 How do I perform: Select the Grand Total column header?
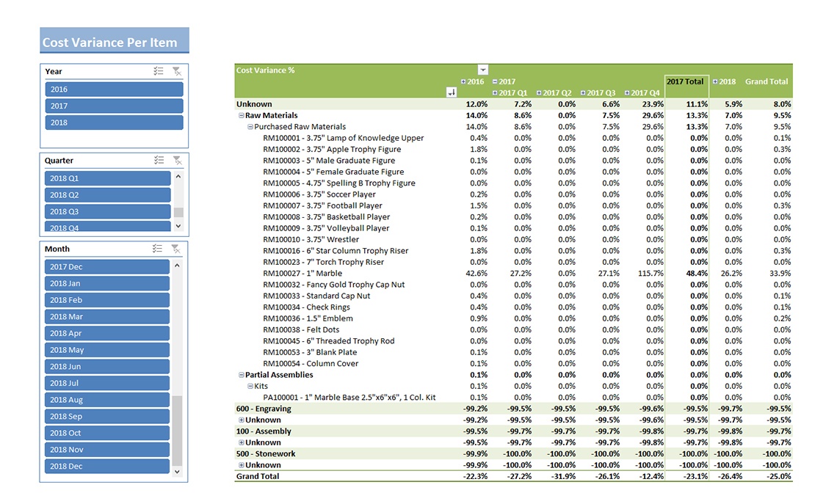[767, 81]
